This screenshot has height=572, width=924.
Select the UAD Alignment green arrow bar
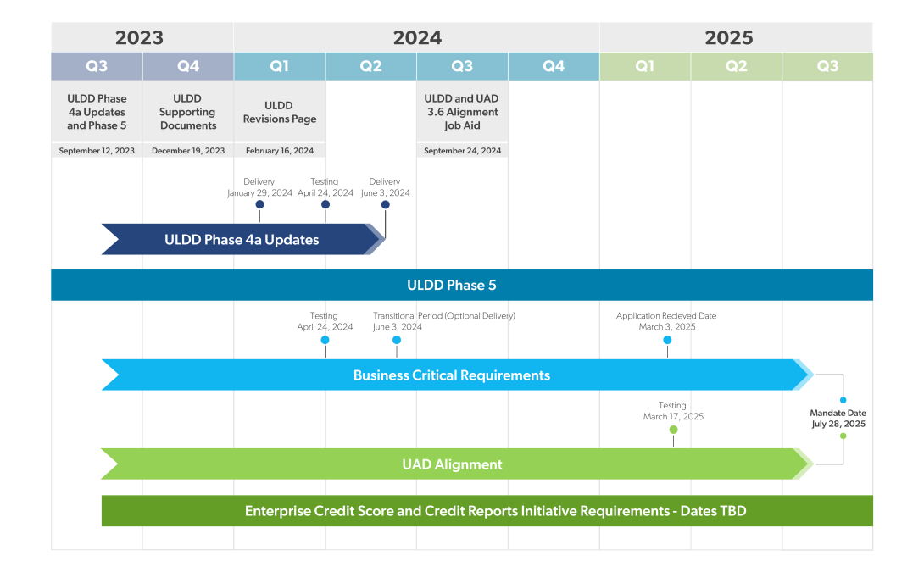(x=452, y=464)
